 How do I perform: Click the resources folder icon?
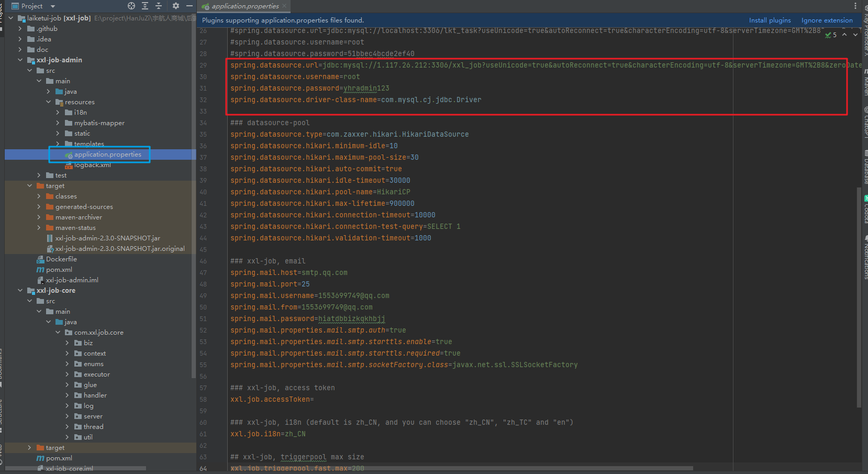[59, 102]
